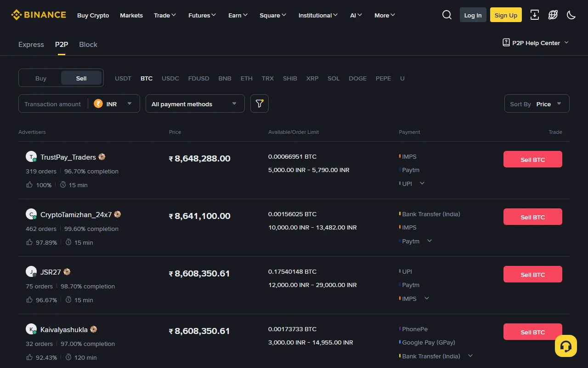The image size is (588, 368).
Task: Open the More menu
Action: (x=385, y=15)
